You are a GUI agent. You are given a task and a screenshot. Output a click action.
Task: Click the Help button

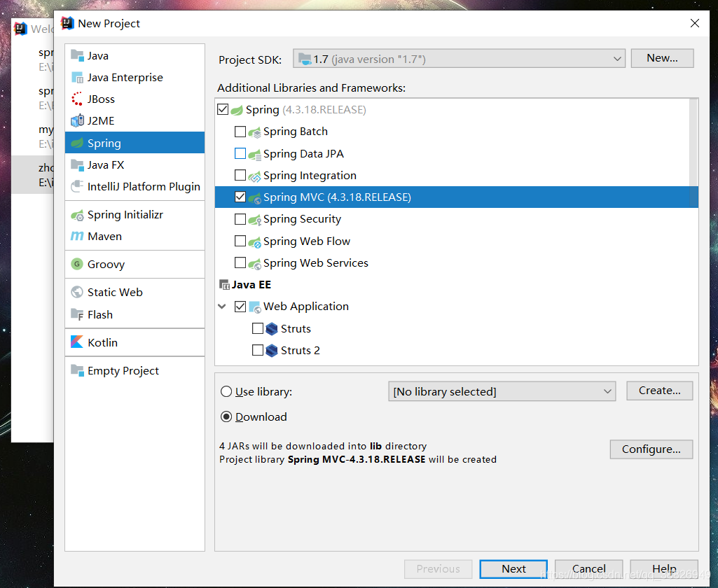tap(664, 569)
